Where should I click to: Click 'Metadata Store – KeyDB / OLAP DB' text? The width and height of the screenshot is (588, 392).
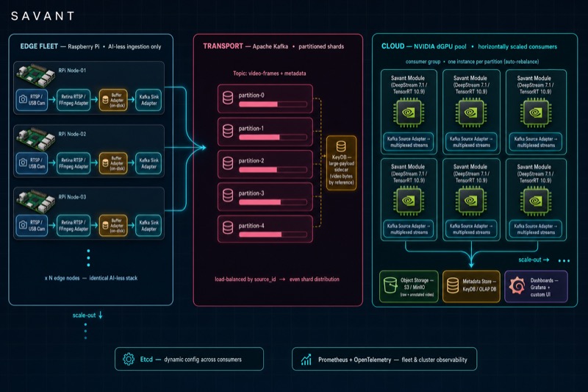point(479,285)
